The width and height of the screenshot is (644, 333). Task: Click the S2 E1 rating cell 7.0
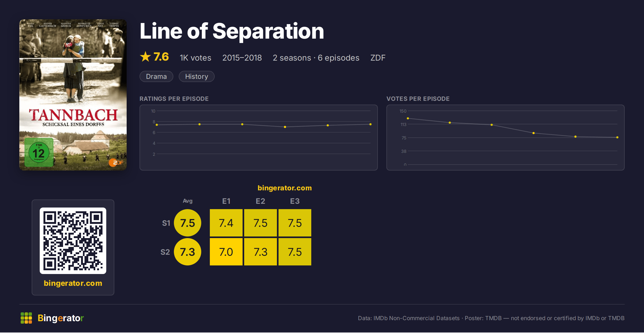(x=226, y=252)
